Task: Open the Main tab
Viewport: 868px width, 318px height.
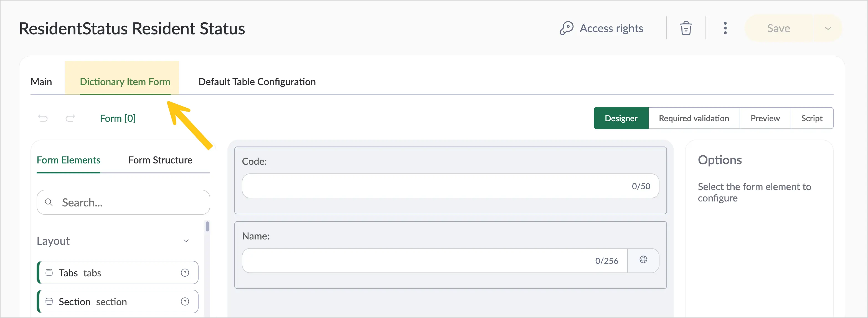Action: pos(41,82)
